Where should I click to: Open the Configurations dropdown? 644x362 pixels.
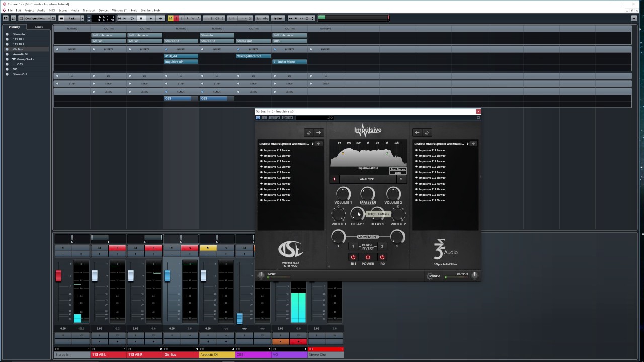38,18
